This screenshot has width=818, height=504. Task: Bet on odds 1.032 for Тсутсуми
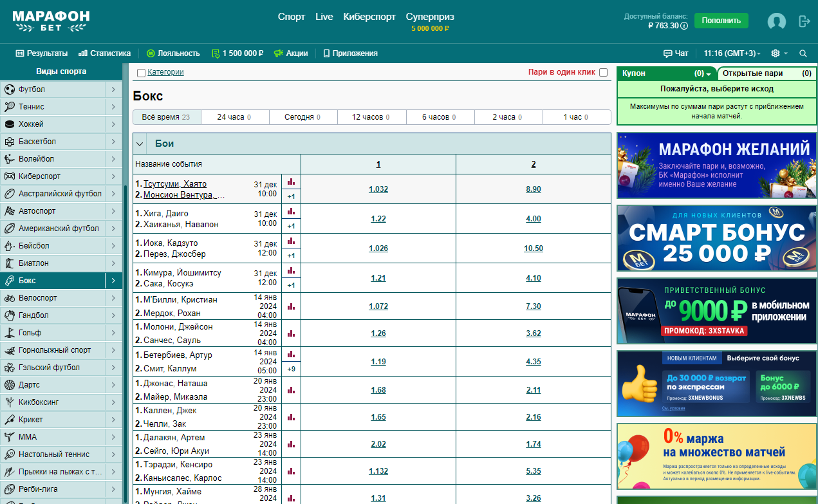[378, 189]
